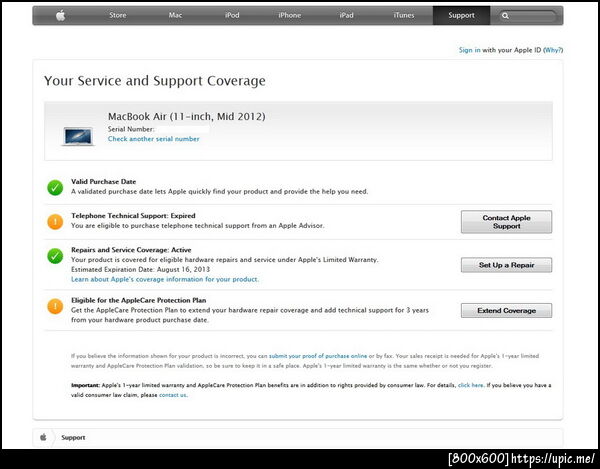The height and width of the screenshot is (469, 600).
Task: Click orange warning icon beside AppleCare Protection Plan
Action: pos(55,306)
